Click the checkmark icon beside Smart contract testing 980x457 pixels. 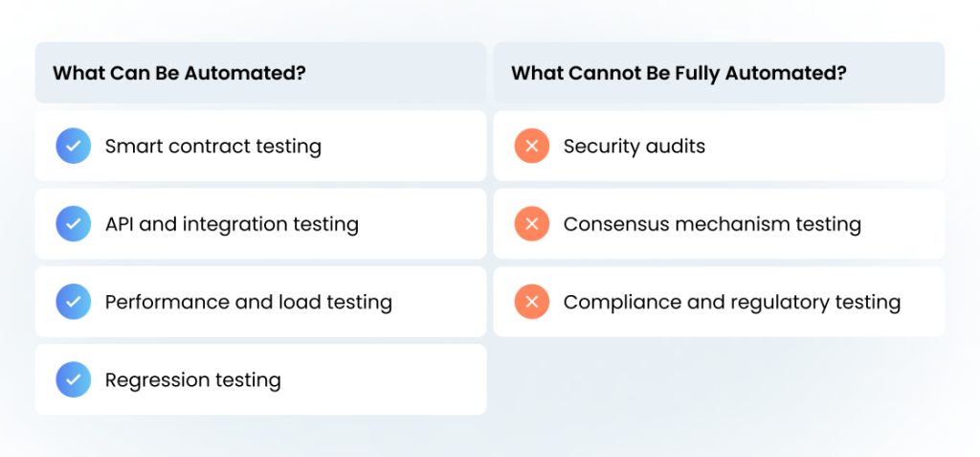tap(73, 146)
